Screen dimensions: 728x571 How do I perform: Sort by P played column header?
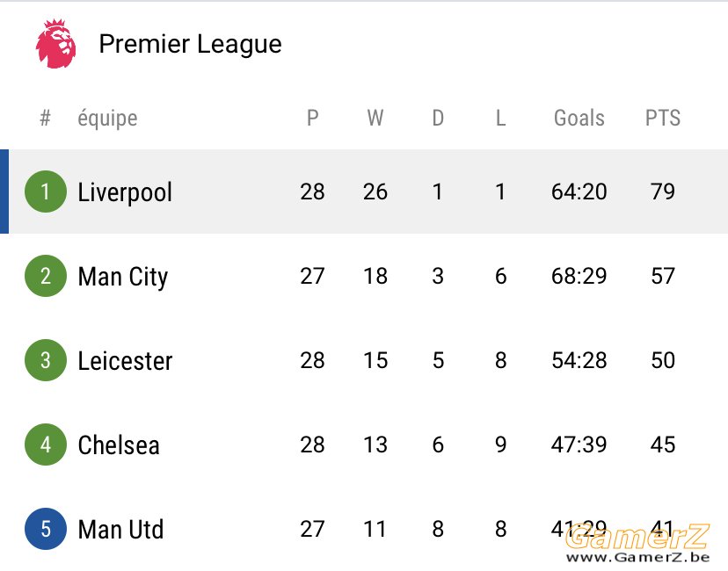click(312, 118)
